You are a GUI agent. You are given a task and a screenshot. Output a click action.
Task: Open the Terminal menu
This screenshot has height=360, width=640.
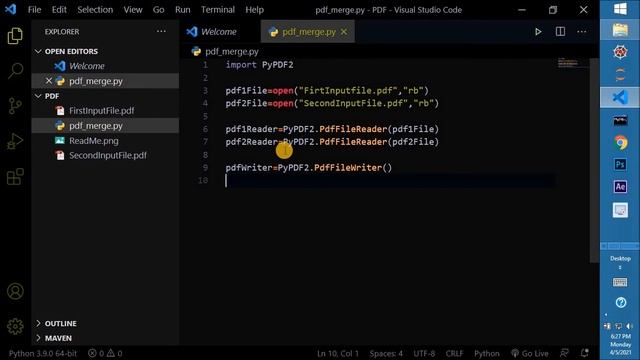point(218,10)
